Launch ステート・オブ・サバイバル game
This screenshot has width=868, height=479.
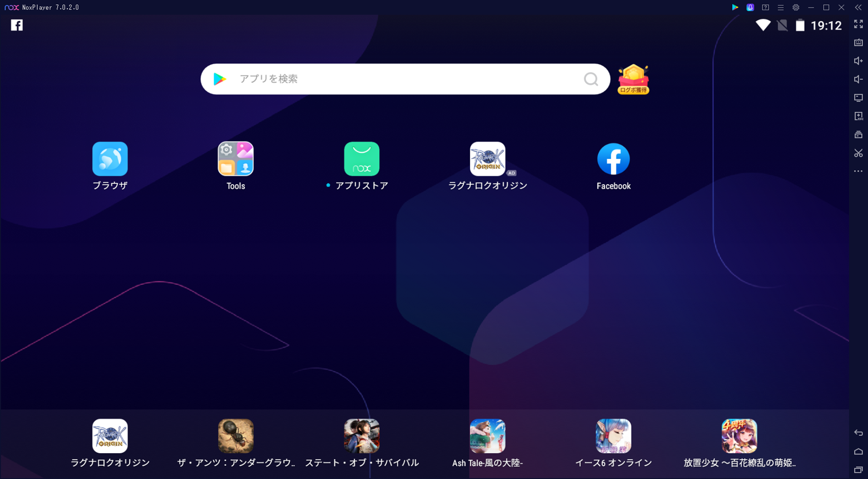pyautogui.click(x=362, y=436)
